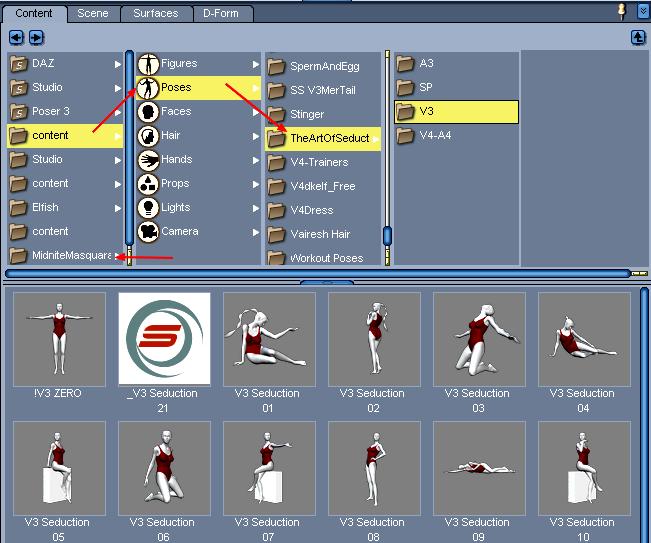Open the SpermAndEgg folder icon
The width and height of the screenshot is (651, 543).
coord(276,66)
